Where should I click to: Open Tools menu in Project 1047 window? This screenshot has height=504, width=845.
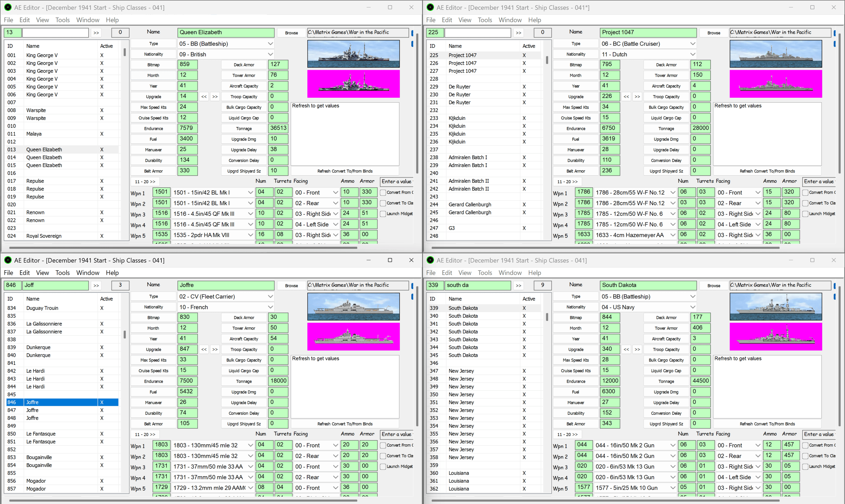point(485,20)
